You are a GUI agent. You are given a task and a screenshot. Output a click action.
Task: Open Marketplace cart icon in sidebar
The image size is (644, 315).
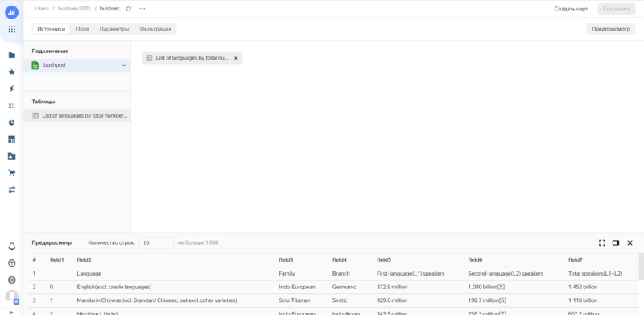click(11, 172)
